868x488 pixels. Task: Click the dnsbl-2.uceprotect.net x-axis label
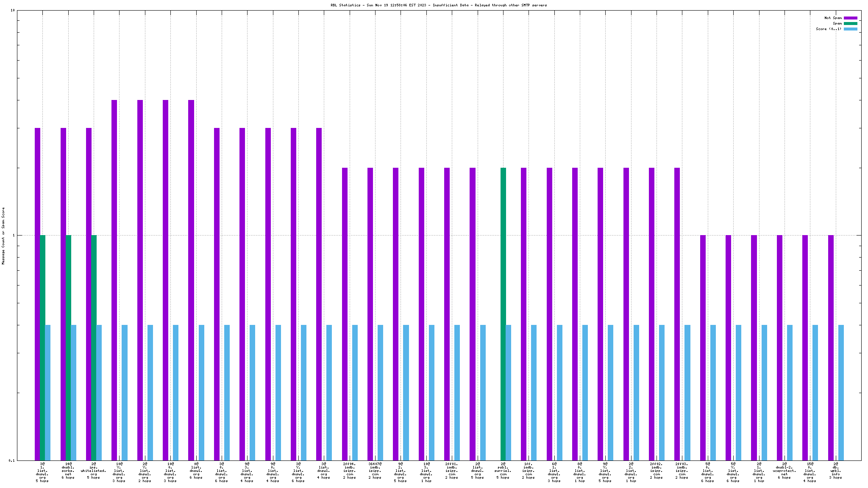point(785,471)
